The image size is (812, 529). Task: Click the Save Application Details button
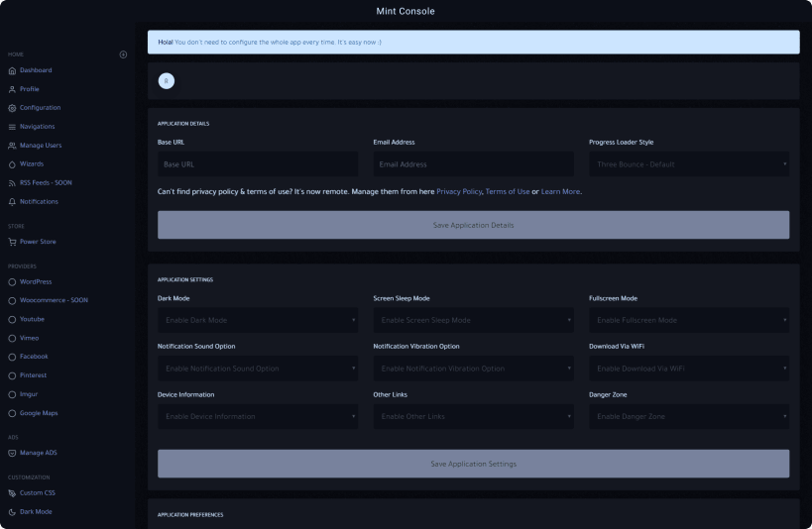pyautogui.click(x=473, y=225)
